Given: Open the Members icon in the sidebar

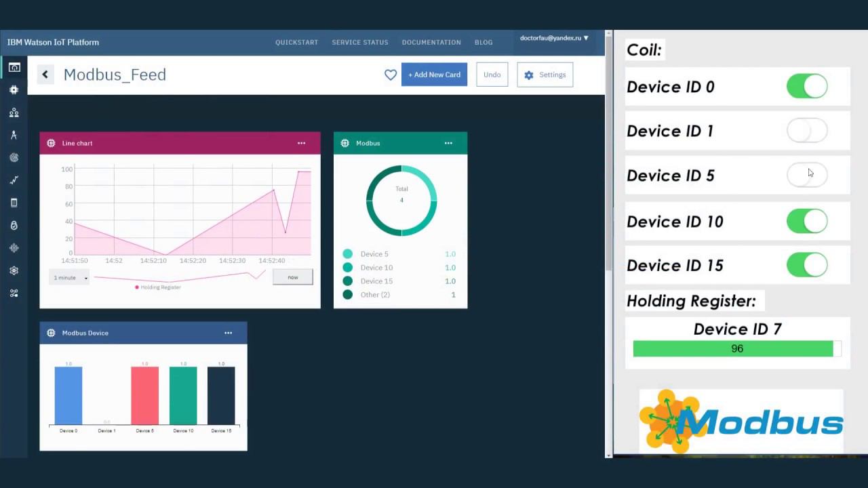Looking at the screenshot, I should tap(14, 113).
